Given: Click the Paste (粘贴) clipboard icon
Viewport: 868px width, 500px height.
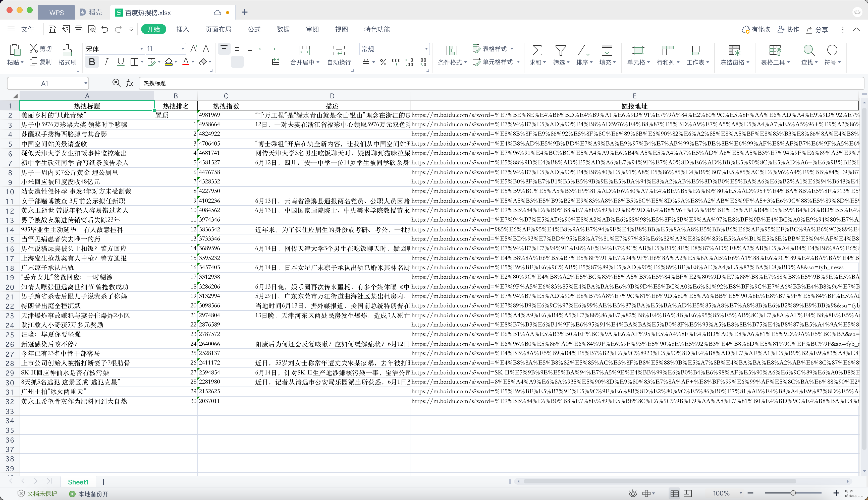Looking at the screenshot, I should coord(15,50).
